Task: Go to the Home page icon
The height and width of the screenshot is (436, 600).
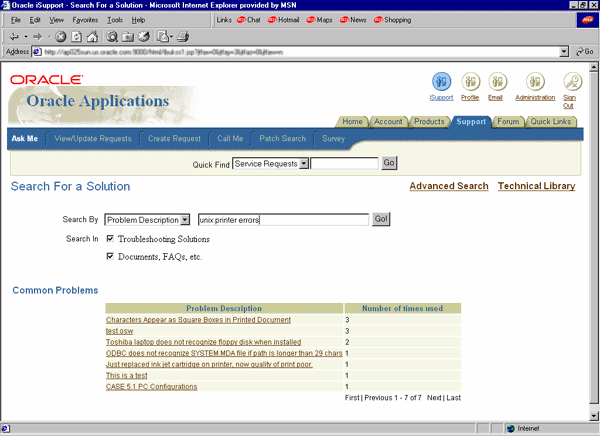Action: tap(92, 37)
